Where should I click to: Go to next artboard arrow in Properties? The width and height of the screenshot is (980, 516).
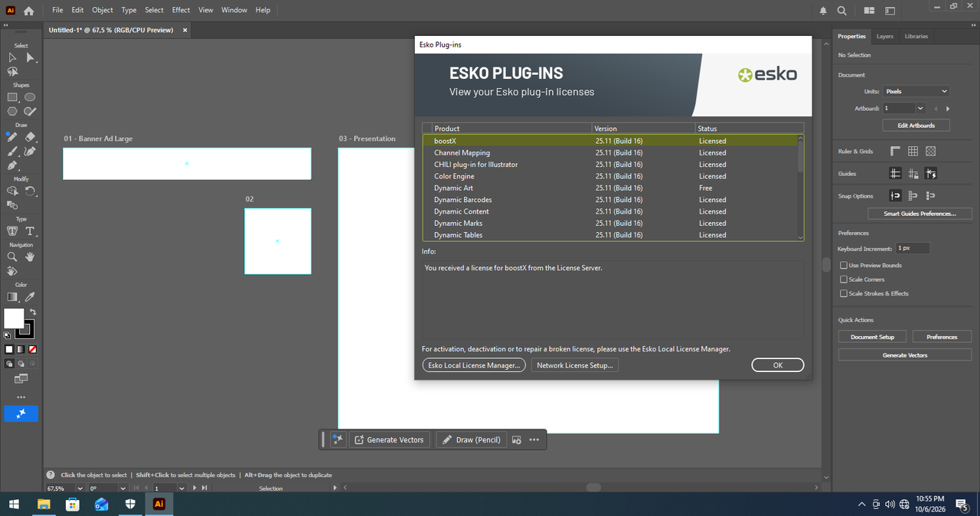946,109
